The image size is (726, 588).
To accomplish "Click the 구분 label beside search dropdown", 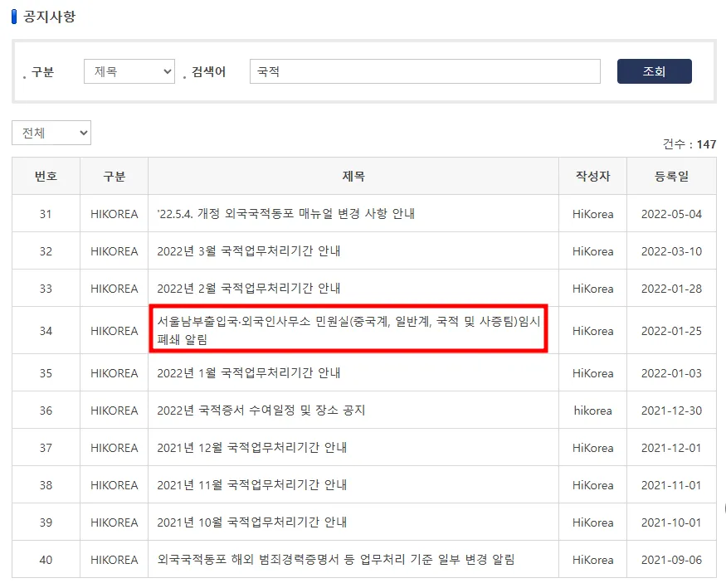I will point(42,71).
